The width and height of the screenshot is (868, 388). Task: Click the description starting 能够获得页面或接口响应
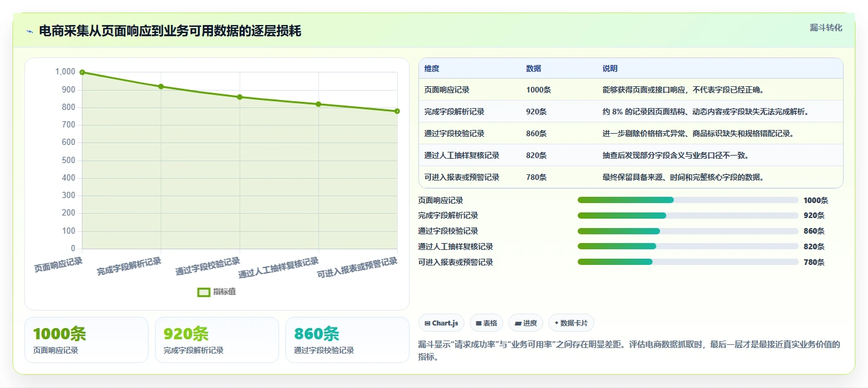pos(683,90)
